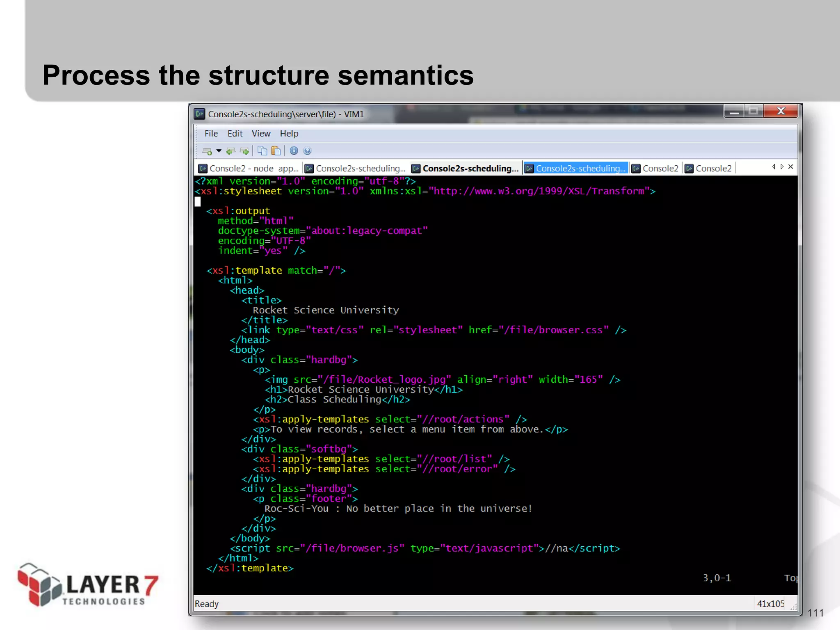Image resolution: width=840 pixels, height=630 pixels.
Task: Click the 'Ready' status bar text
Action: point(207,604)
